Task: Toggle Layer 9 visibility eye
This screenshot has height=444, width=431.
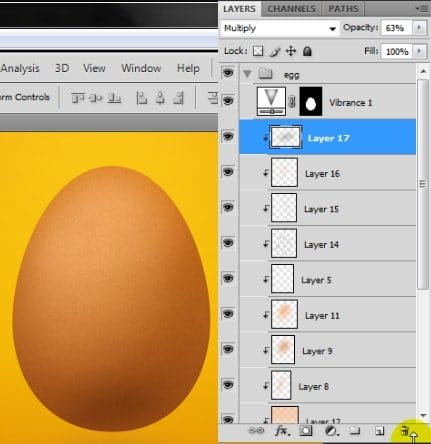Action: [x=228, y=349]
